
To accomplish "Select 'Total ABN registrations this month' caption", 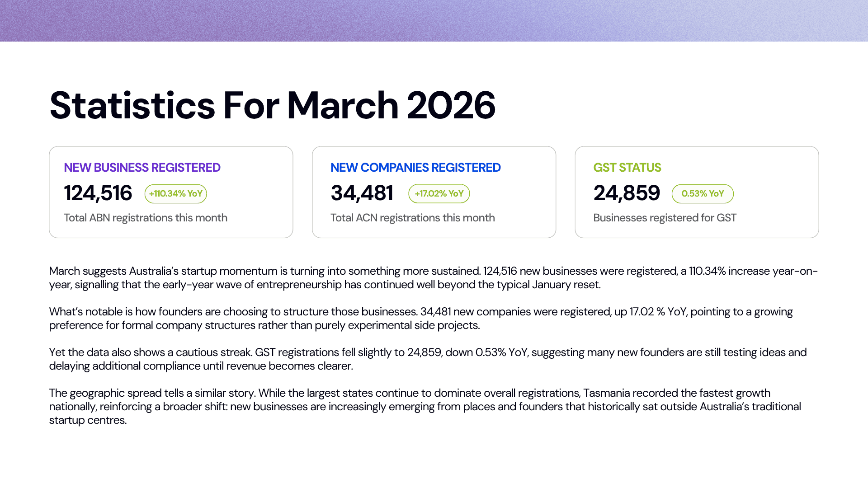I will (145, 218).
